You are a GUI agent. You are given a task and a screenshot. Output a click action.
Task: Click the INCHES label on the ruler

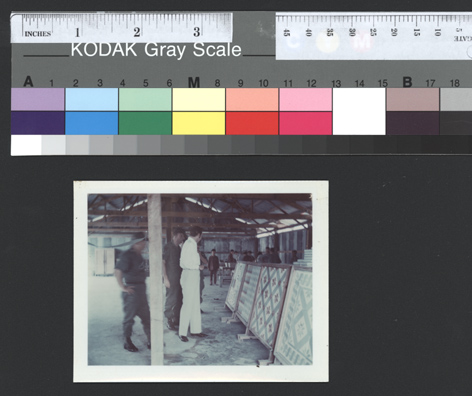(x=38, y=34)
